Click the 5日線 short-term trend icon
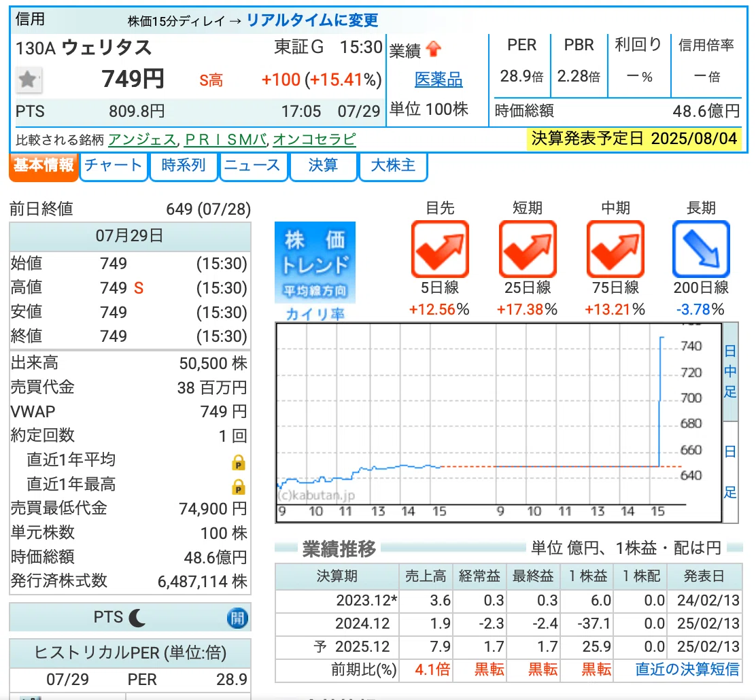756x700 pixels. (x=440, y=249)
